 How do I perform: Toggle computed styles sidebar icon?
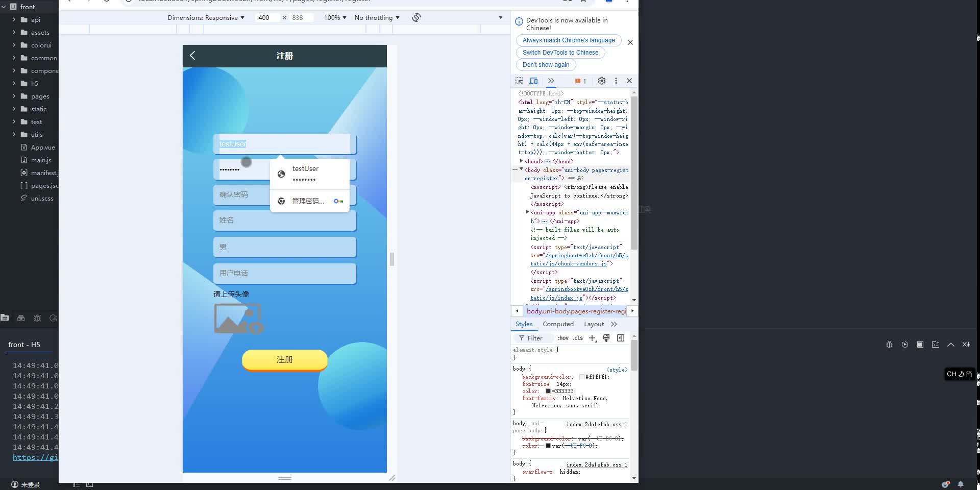point(621,338)
